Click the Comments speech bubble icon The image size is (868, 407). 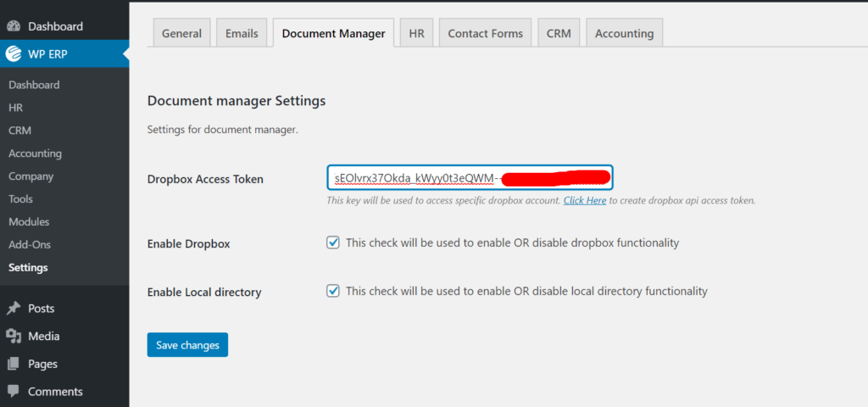[x=14, y=392]
